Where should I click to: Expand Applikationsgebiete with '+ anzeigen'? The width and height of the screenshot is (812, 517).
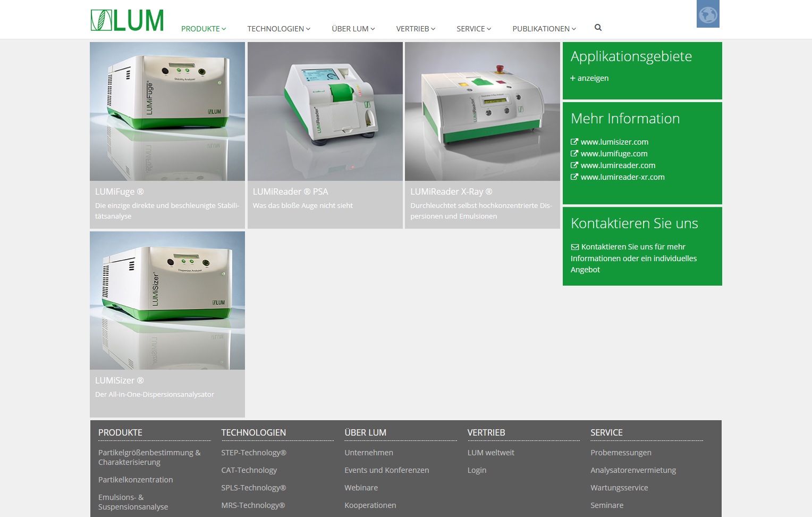[589, 78]
